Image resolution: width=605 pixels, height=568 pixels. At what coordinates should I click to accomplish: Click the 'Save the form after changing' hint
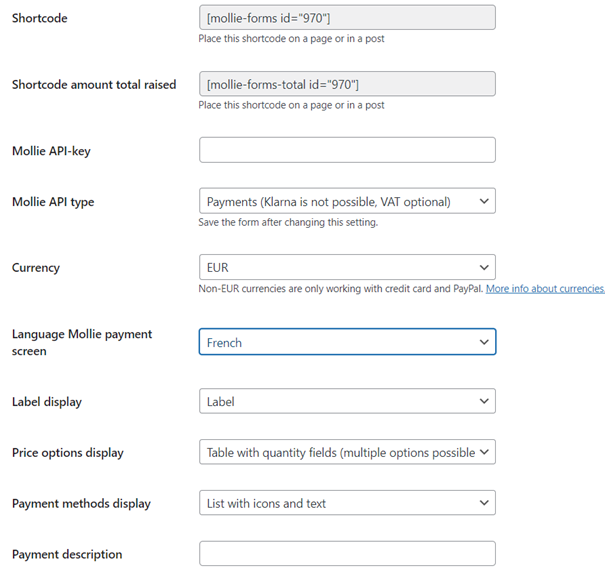point(288,222)
